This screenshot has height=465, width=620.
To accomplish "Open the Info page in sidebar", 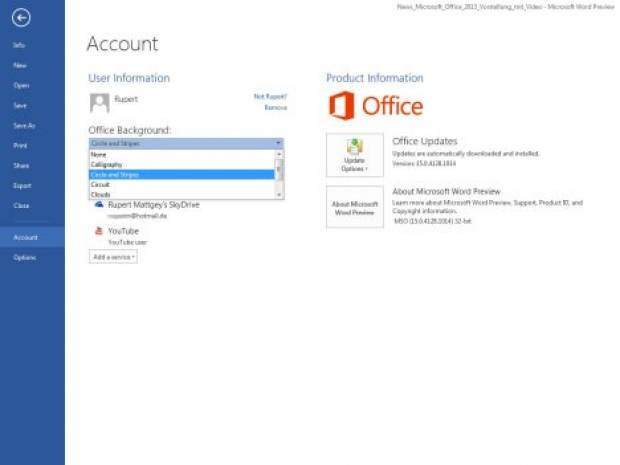I will (x=19, y=45).
